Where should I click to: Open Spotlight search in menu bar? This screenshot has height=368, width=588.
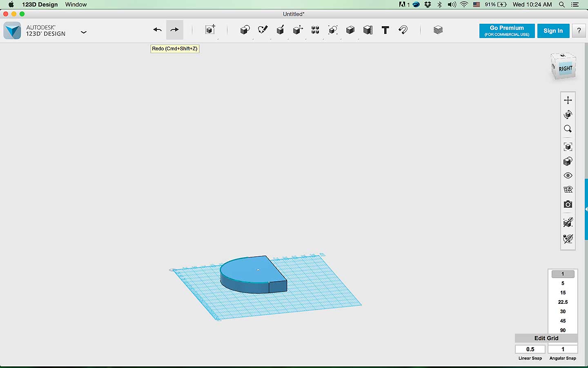562,4
